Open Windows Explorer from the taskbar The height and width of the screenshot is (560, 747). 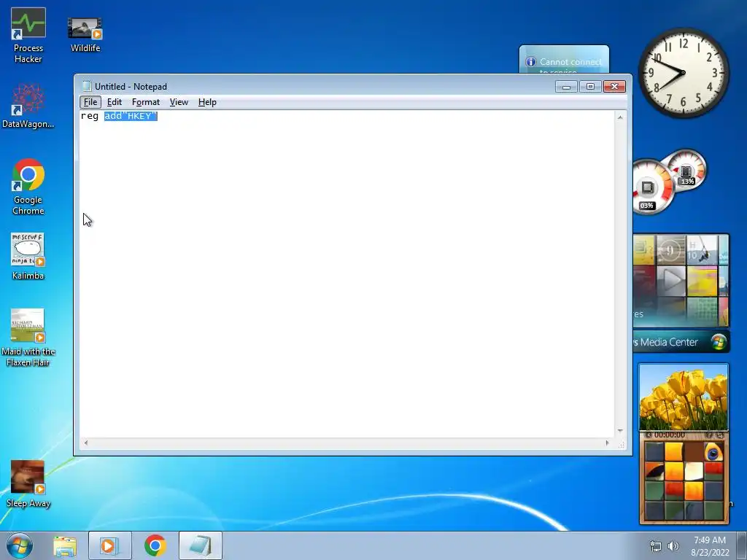pyautogui.click(x=65, y=546)
